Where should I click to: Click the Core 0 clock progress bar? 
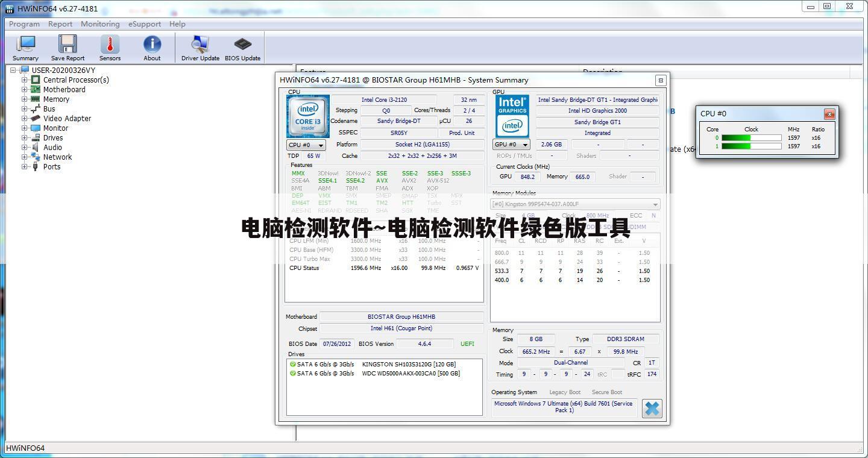[x=751, y=138]
